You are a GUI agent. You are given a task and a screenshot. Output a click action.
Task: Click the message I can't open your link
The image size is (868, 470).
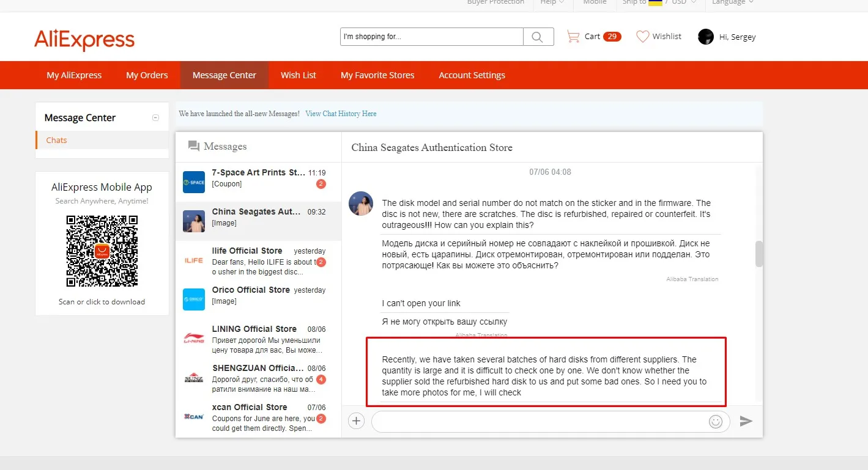tap(421, 304)
